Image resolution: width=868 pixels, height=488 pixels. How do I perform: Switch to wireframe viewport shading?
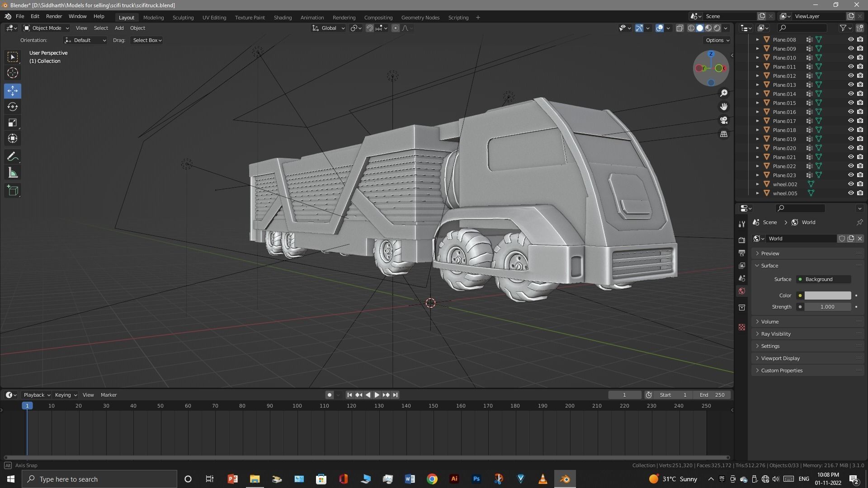(x=691, y=28)
